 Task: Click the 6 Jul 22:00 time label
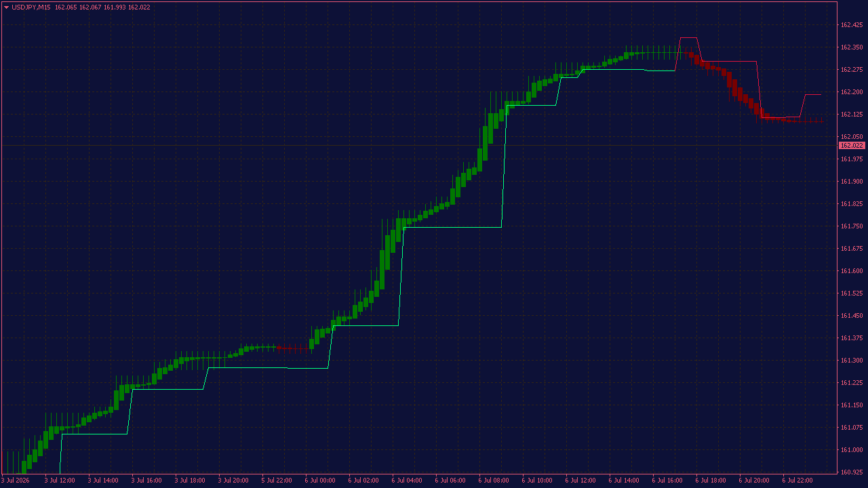pos(797,481)
